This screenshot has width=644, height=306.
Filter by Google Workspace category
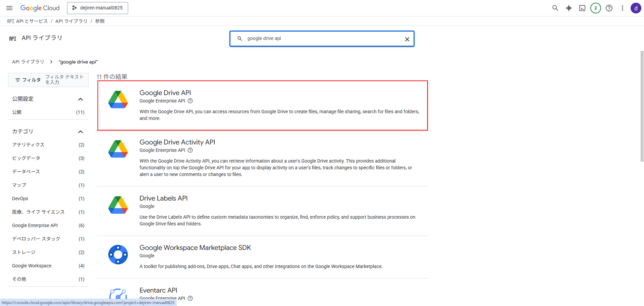point(32,266)
